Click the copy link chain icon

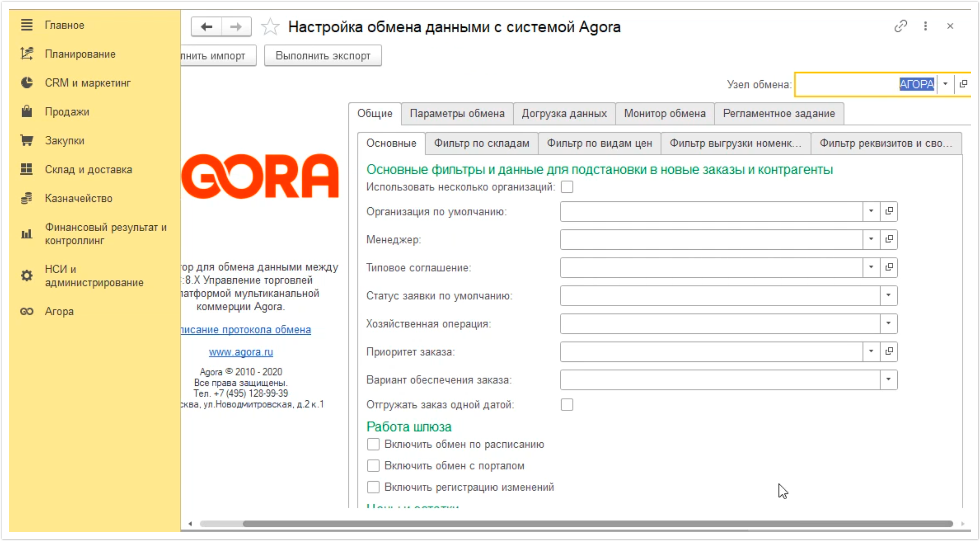coord(901,26)
